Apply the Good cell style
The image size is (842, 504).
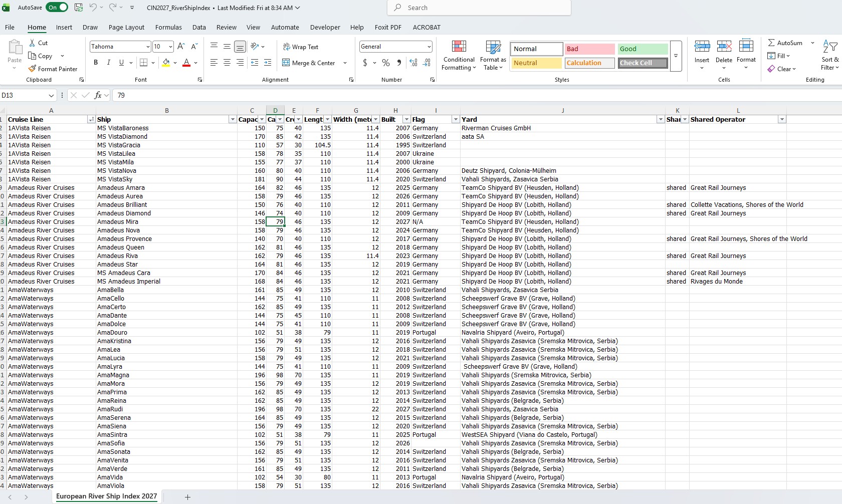[643, 49]
